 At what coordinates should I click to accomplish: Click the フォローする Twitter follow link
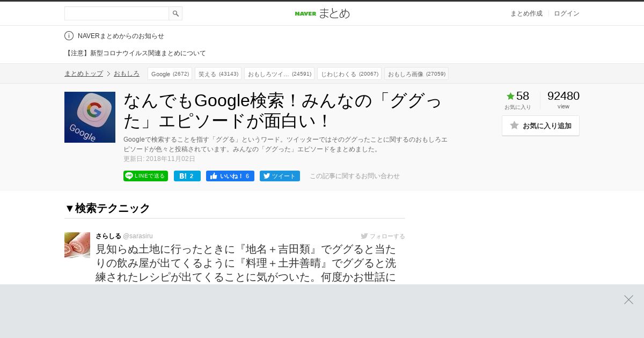point(383,236)
